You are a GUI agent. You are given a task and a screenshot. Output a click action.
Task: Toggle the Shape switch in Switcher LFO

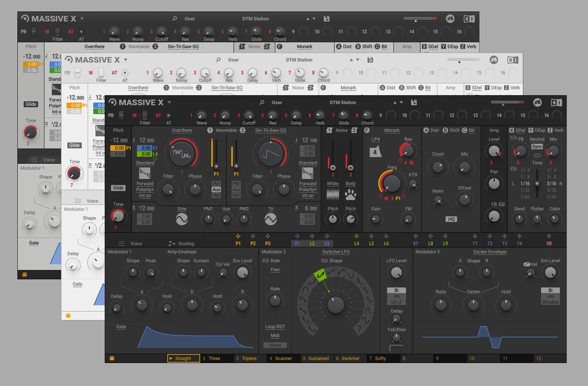pyautogui.click(x=325, y=260)
